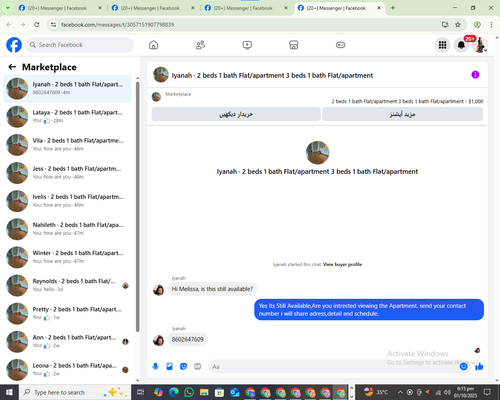The width and height of the screenshot is (500, 400).
Task: Open the Pretty conversation
Action: click(67, 313)
